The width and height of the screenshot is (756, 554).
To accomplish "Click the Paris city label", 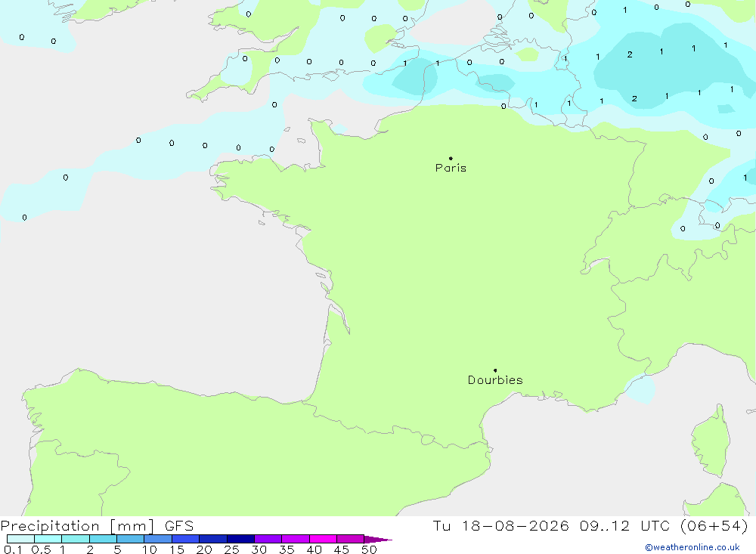I will (451, 168).
